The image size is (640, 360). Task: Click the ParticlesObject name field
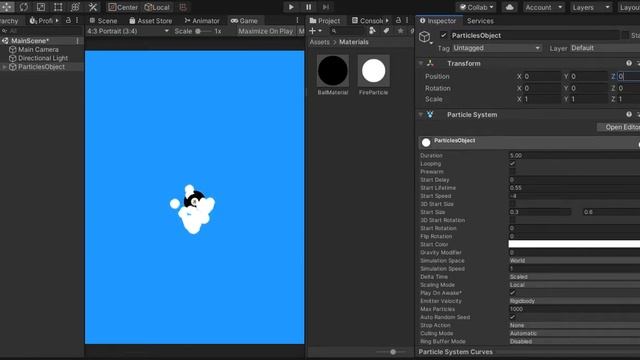(535, 36)
